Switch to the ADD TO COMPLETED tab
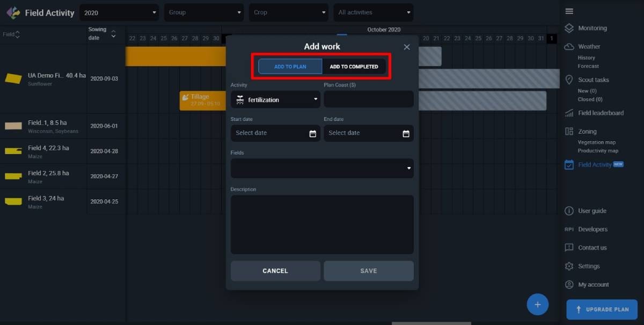 (x=355, y=67)
